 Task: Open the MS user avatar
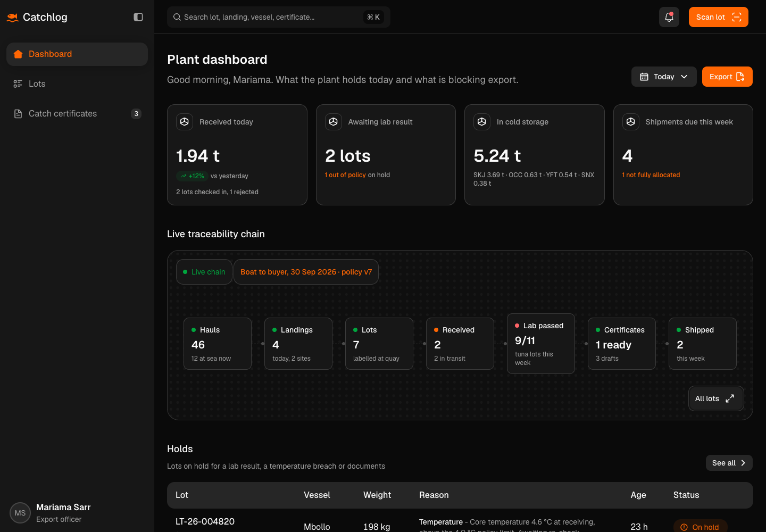tap(20, 513)
